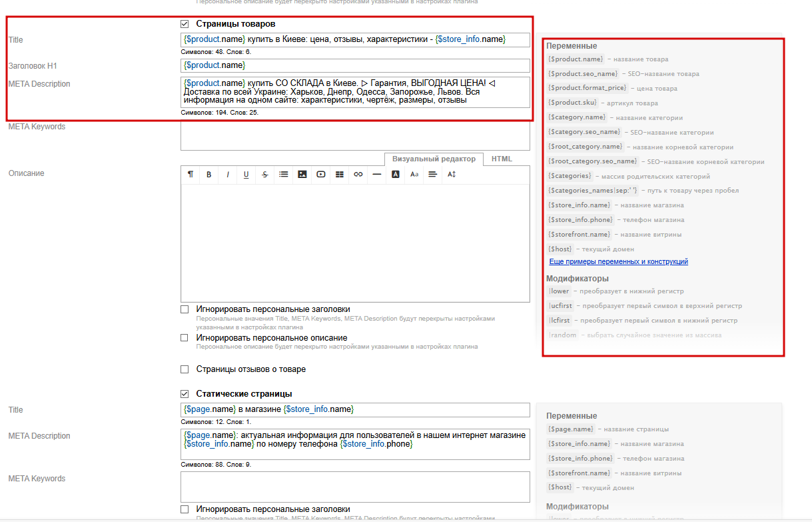The image size is (812, 522).
Task: Click the {$categories_names|sep:' '} variable
Action: coord(592,191)
